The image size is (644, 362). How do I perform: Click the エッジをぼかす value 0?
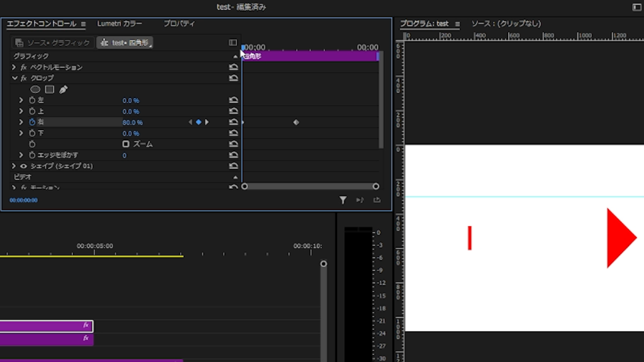tap(125, 156)
